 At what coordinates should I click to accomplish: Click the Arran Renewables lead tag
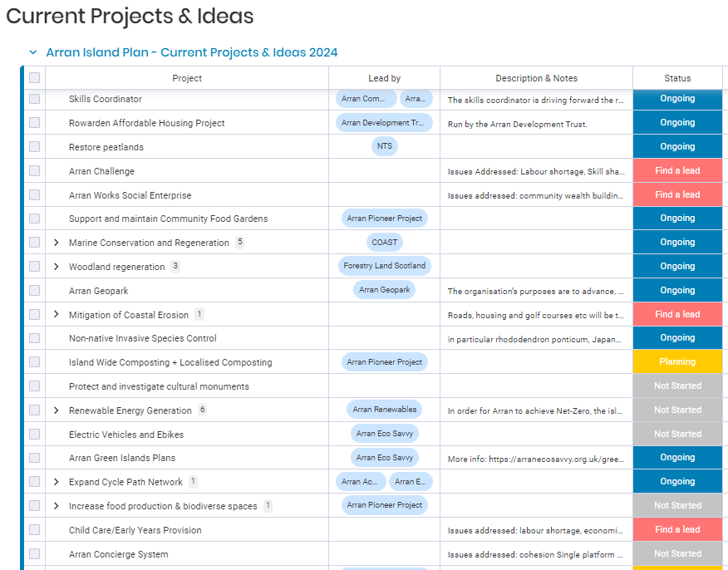(x=384, y=410)
